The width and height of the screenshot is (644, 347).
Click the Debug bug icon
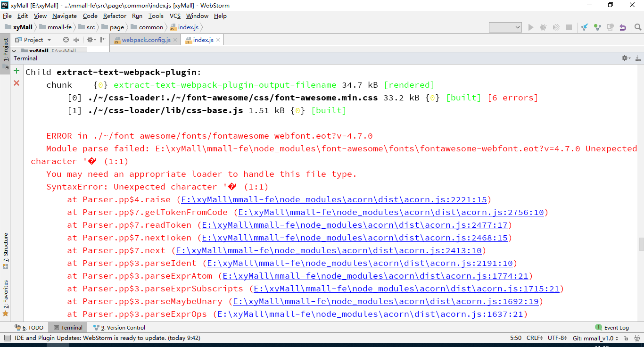click(543, 27)
